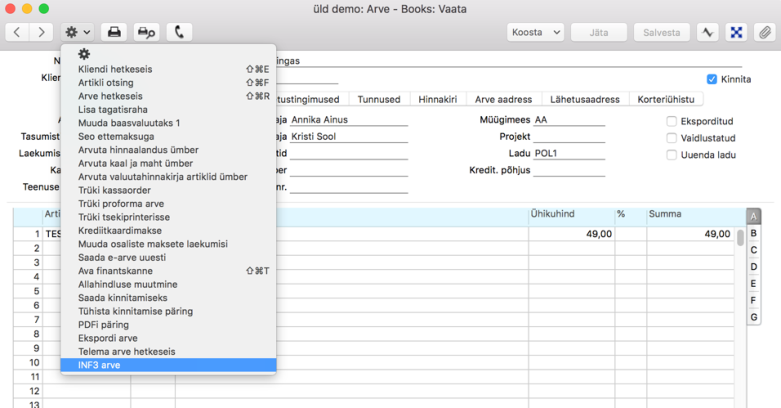Click the Jäta button

pyautogui.click(x=599, y=32)
